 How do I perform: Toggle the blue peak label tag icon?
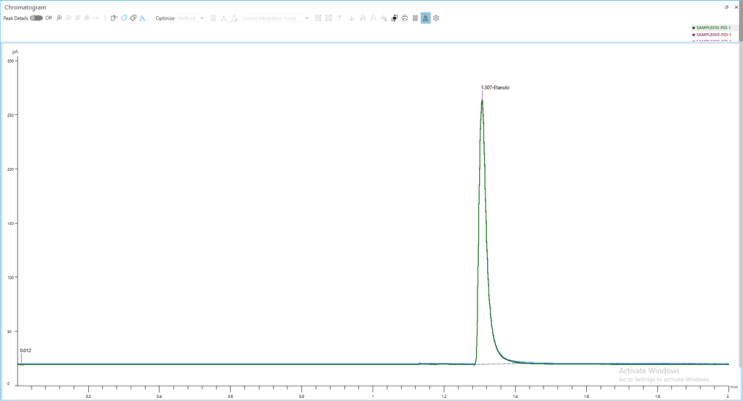point(124,18)
